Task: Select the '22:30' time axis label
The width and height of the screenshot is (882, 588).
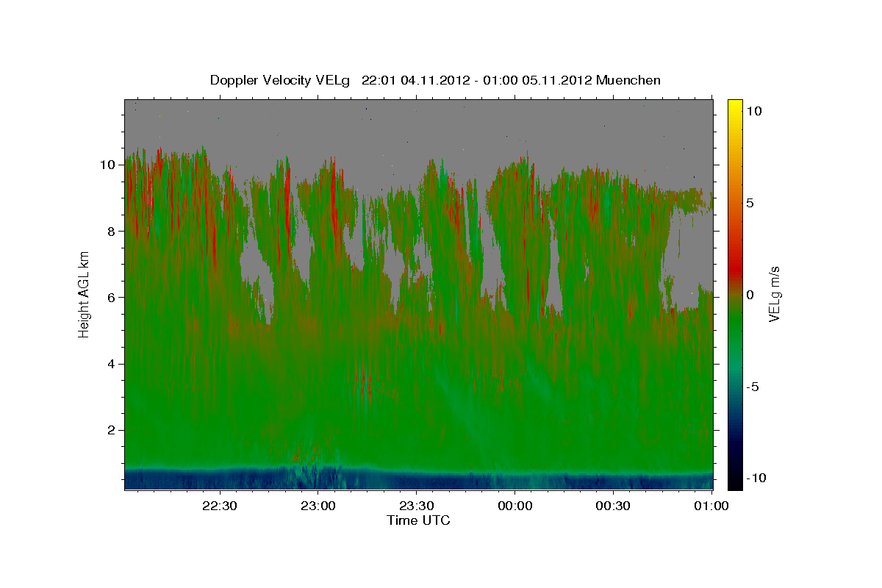Action: coord(219,506)
